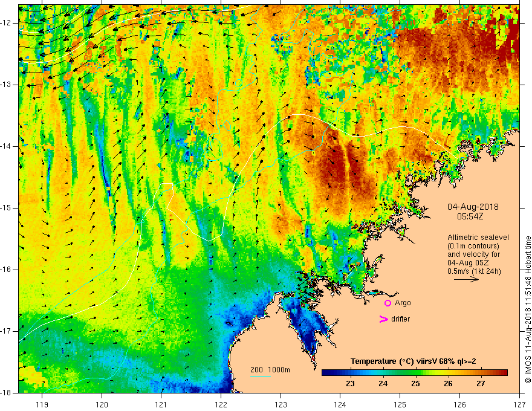Click latitude axis label -12
Screen dimensions: 532x411
coord(7,23)
